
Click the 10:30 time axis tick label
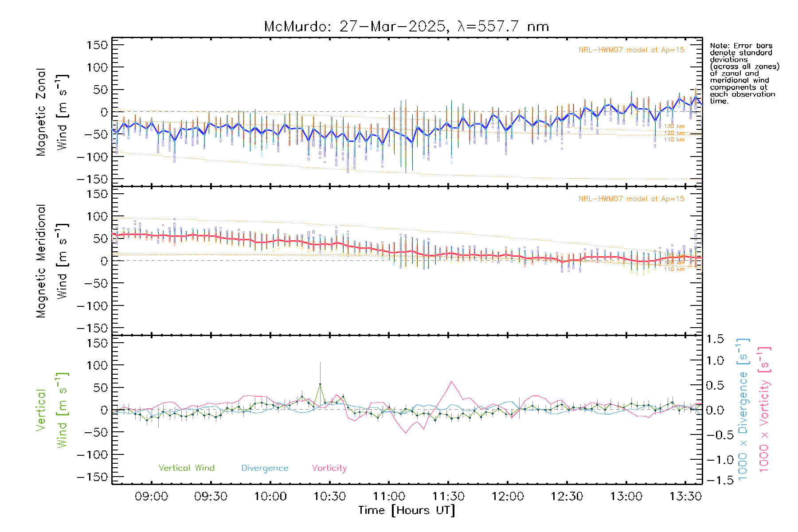click(x=329, y=497)
